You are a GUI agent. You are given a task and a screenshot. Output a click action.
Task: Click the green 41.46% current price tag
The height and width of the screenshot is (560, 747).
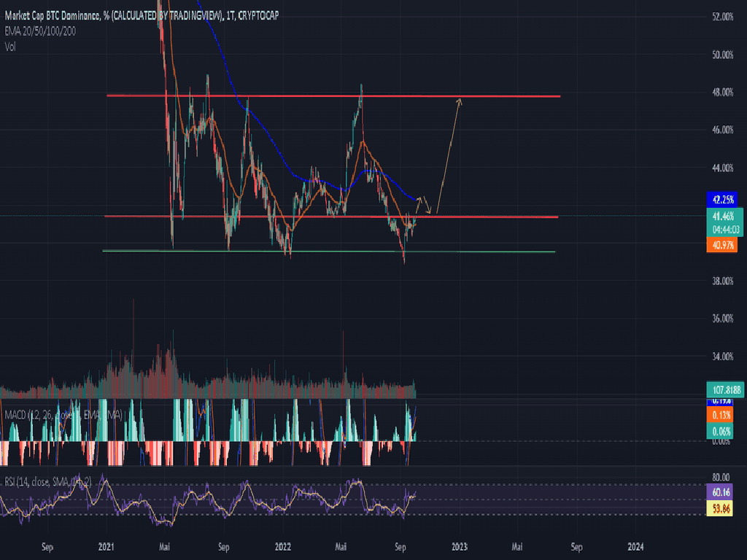721,217
